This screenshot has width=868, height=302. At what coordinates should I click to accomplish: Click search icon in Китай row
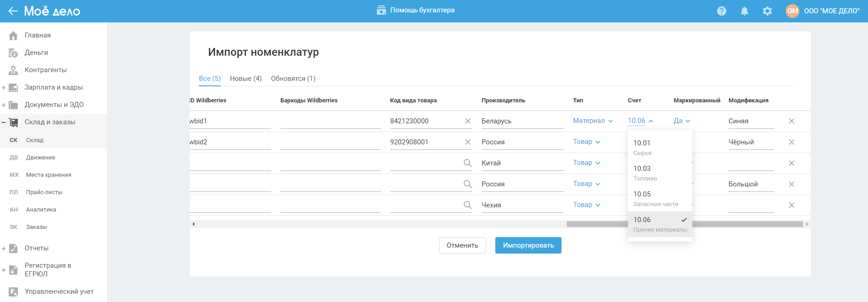[467, 163]
